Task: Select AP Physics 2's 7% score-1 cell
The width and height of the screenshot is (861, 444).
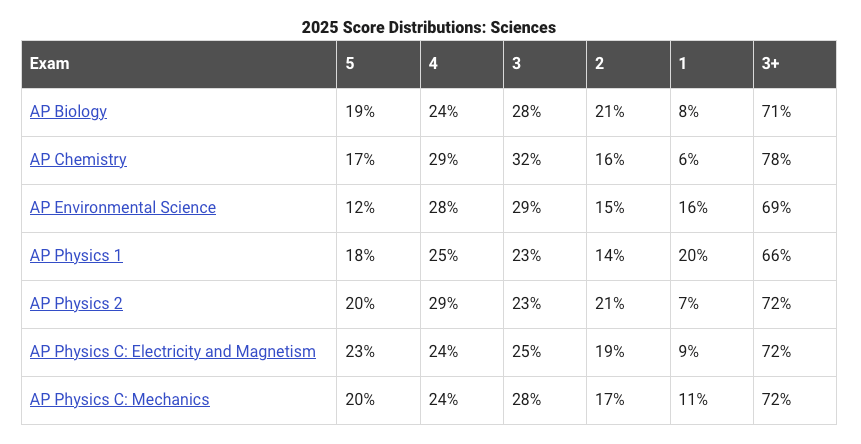Action: pyautogui.click(x=689, y=304)
